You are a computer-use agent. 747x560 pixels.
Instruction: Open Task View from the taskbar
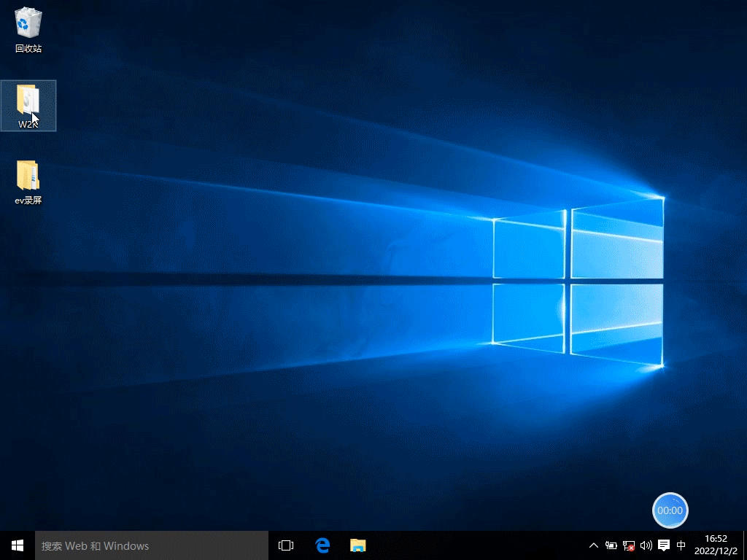[286, 545]
